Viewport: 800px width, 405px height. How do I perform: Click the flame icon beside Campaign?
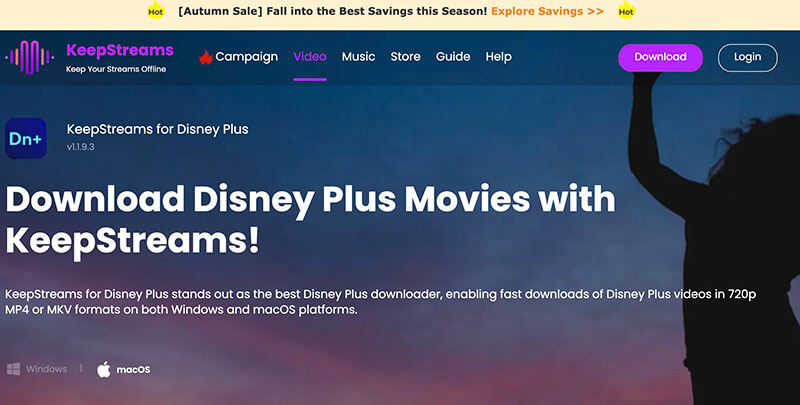point(206,57)
